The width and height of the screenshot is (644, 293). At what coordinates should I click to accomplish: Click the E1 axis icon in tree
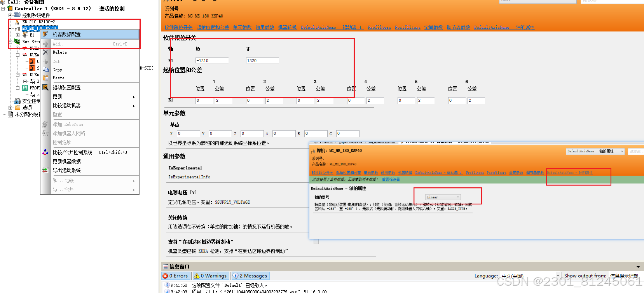pos(25,35)
